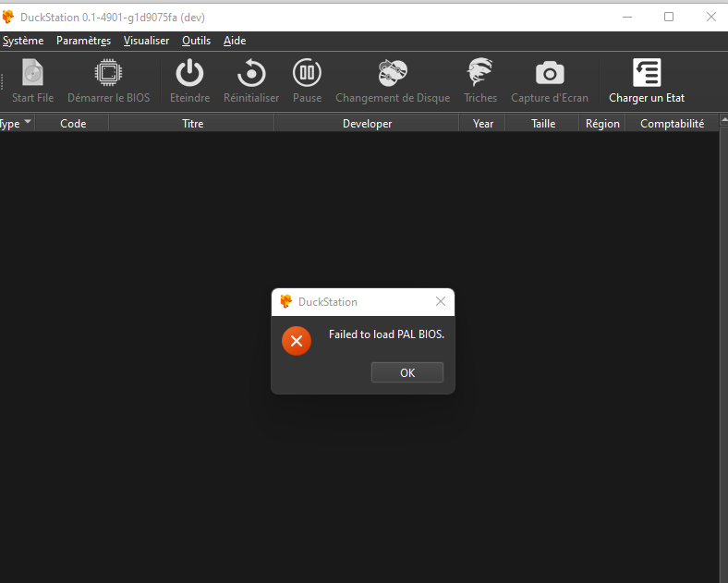Click the DuckStation logo in error dialog
The width and height of the screenshot is (728, 583).
[x=286, y=302]
